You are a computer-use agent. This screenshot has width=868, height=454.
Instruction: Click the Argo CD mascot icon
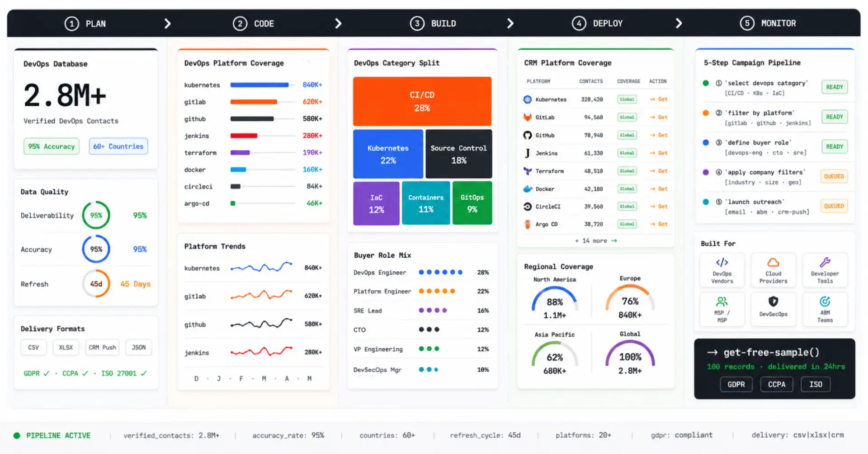527,224
